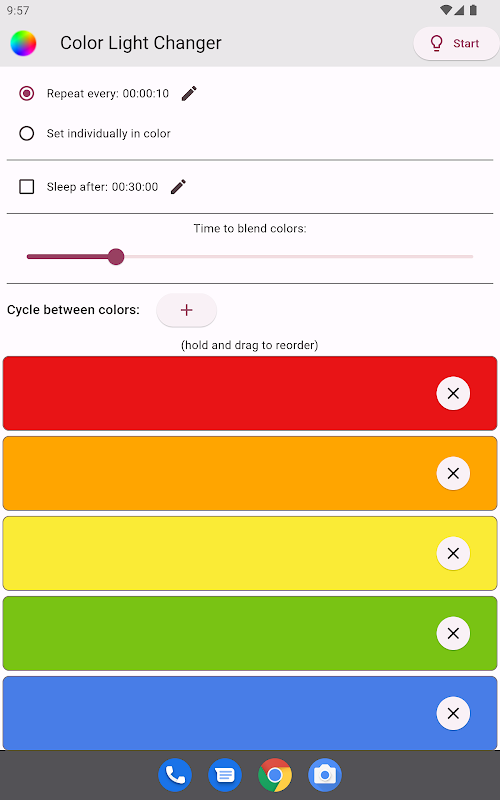Open the Camera app in dock
The image size is (500, 800).
pyautogui.click(x=325, y=776)
